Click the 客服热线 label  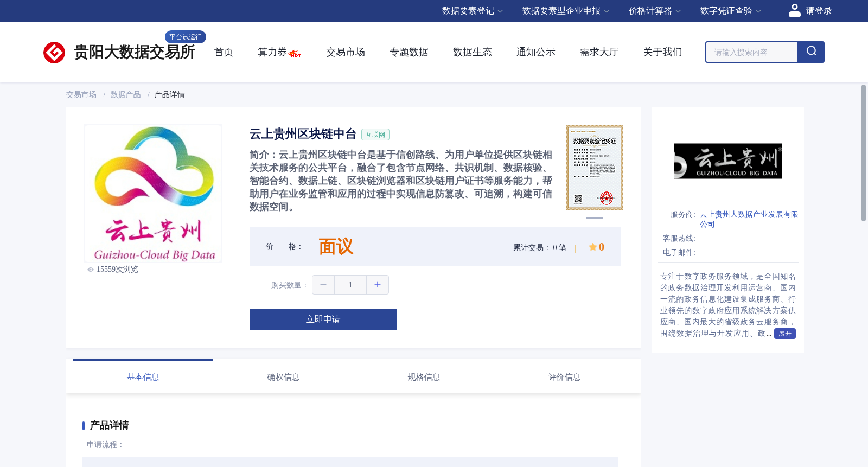point(679,239)
